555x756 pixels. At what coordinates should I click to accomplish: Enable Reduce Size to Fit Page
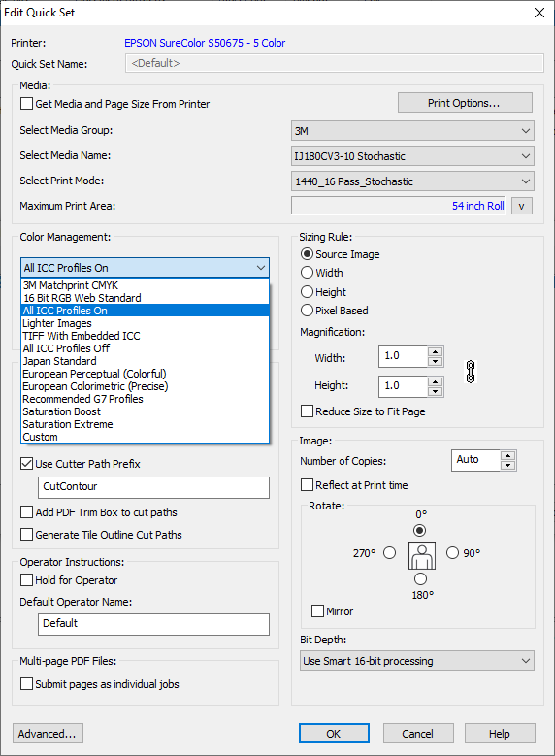308,411
